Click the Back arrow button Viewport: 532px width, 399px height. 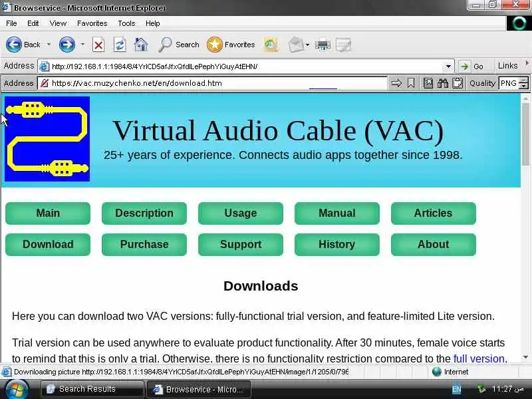click(x=14, y=45)
